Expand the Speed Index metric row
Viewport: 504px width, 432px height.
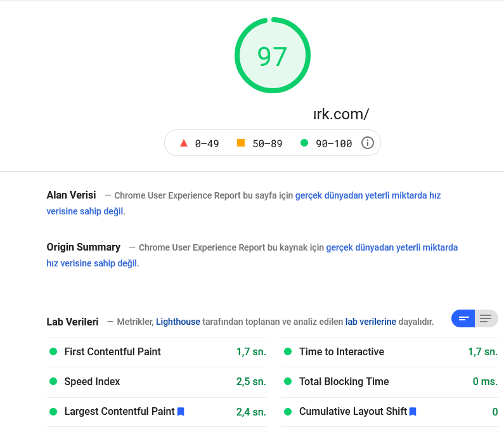click(x=157, y=382)
